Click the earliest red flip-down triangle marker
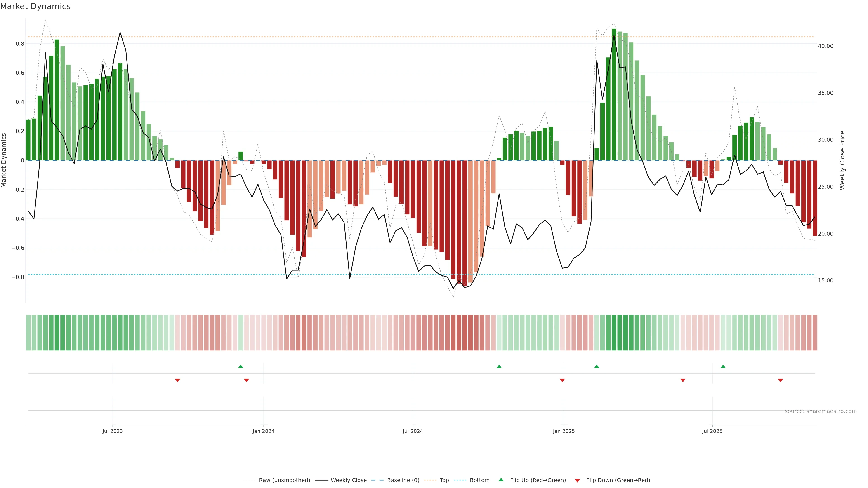 pos(178,380)
